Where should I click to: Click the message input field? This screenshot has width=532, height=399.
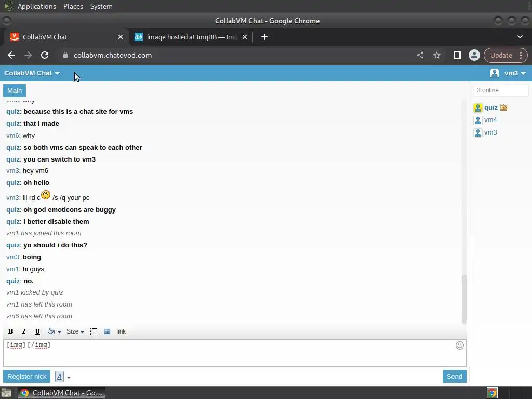(x=235, y=353)
